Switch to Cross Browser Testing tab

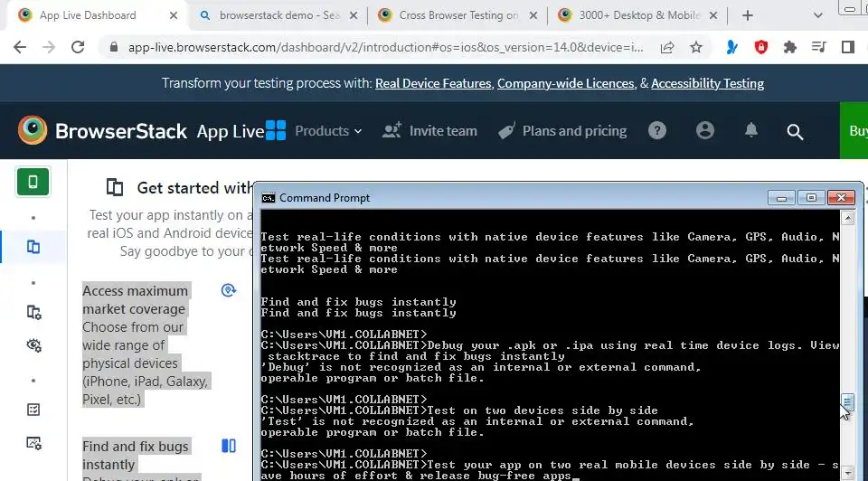point(459,15)
